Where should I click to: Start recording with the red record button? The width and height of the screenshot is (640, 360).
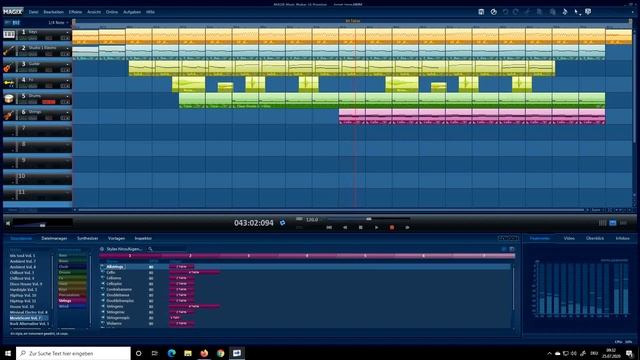click(392, 227)
